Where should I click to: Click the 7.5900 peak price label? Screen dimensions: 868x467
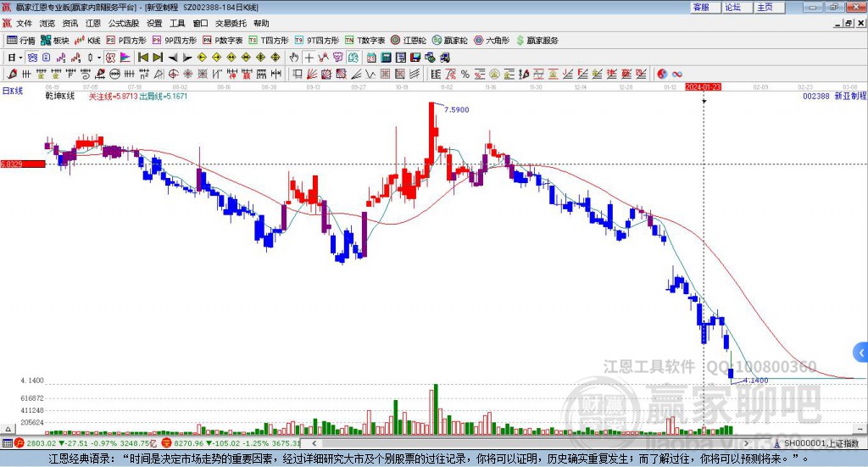tap(457, 109)
